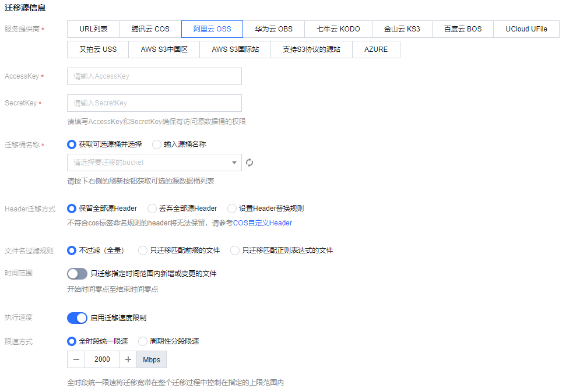Click the speed limit value field showing 2000
The width and height of the screenshot is (566, 392).
(x=102, y=359)
